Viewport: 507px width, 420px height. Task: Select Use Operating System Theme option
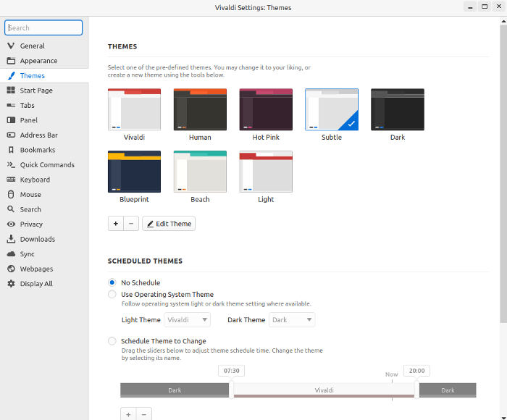pos(112,294)
